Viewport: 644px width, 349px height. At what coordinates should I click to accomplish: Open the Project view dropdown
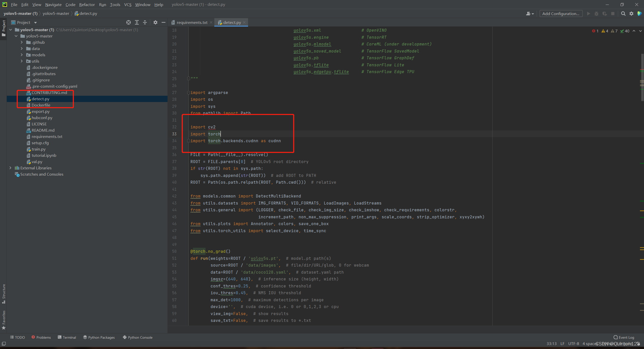tap(35, 22)
